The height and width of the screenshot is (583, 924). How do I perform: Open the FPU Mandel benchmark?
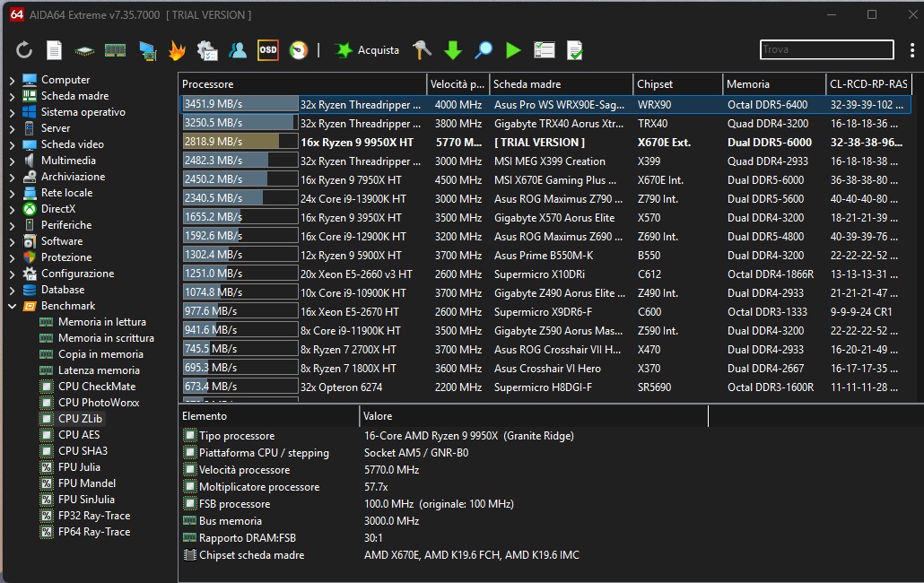click(87, 483)
